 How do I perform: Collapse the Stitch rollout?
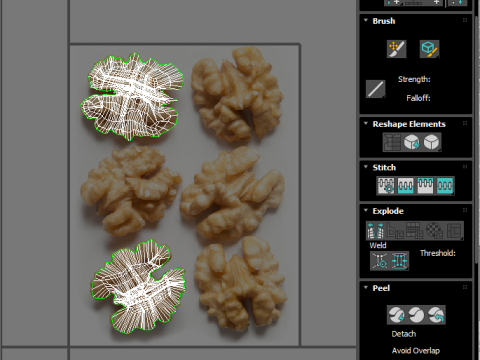(x=366, y=167)
